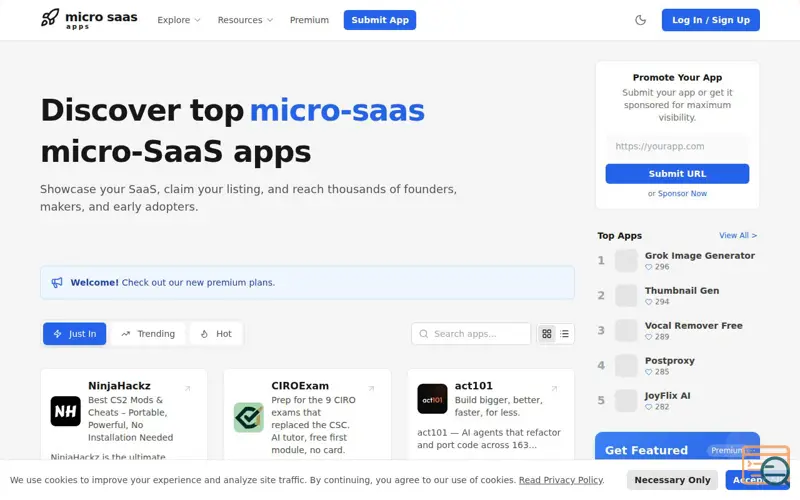
Task: Open the NinjaHackz app card title
Action: click(x=119, y=386)
